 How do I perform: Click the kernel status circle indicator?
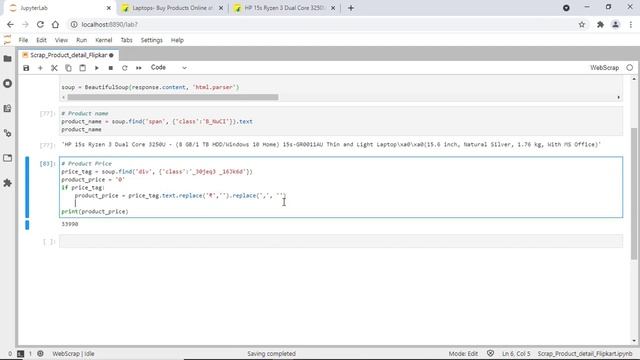629,68
